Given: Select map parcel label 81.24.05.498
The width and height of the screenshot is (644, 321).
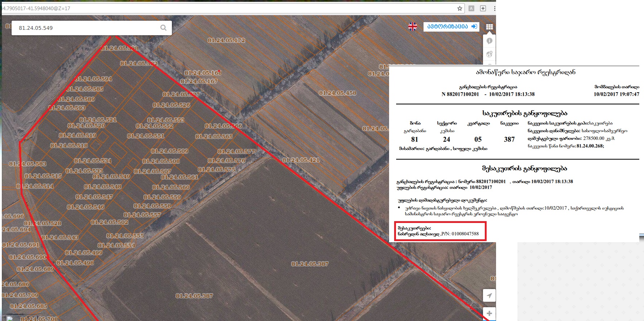Looking at the screenshot, I should click(x=75, y=263).
